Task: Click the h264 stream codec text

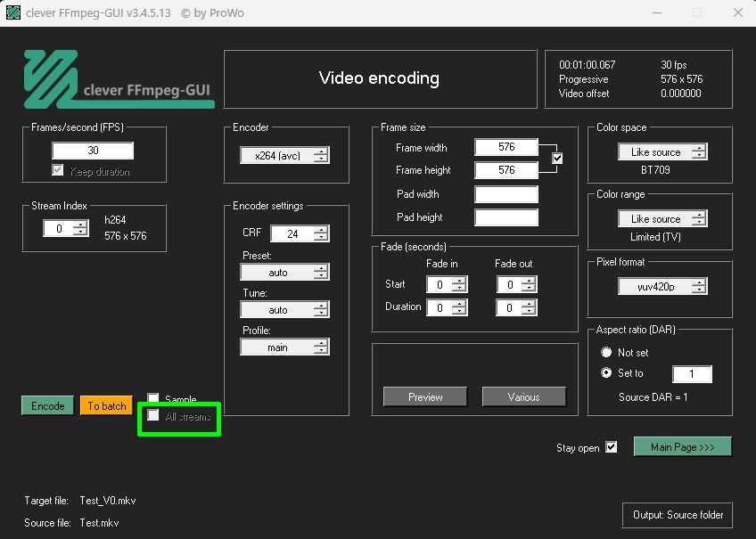Action: [115, 220]
